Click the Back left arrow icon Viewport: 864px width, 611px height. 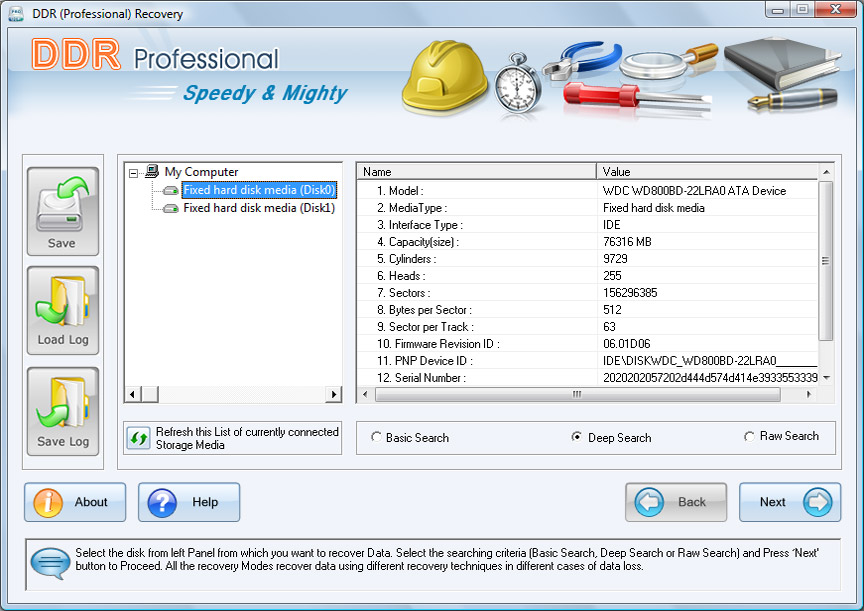point(649,502)
